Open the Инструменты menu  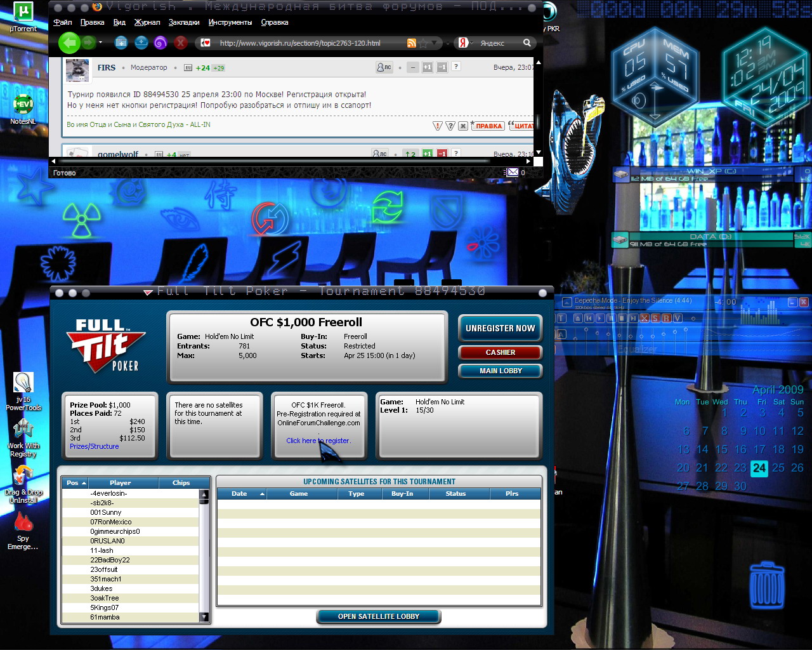point(230,22)
